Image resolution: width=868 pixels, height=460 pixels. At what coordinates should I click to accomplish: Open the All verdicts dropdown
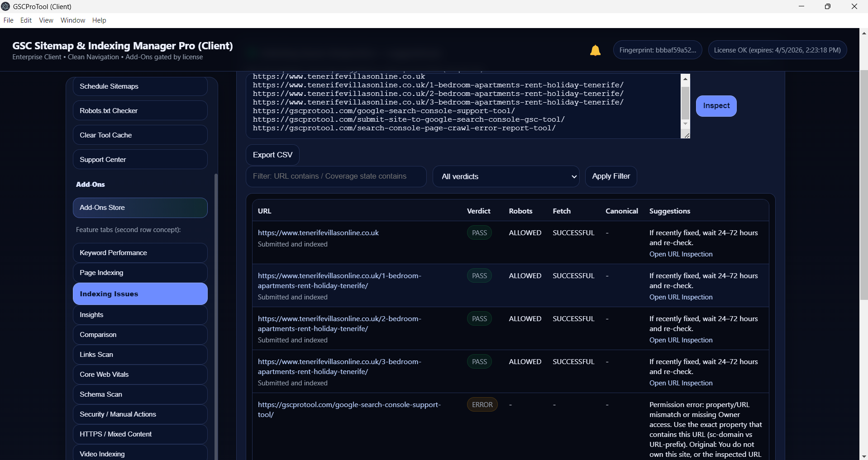pyautogui.click(x=506, y=176)
